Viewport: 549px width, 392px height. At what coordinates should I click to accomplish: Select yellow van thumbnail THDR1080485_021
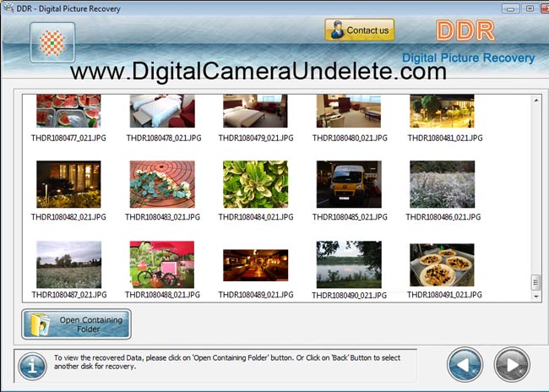coord(349,184)
